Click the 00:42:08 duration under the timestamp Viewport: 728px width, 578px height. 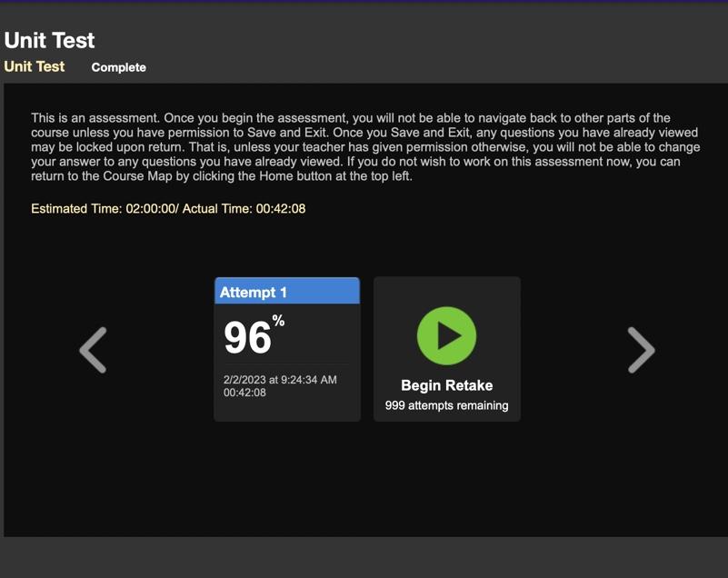coord(244,393)
